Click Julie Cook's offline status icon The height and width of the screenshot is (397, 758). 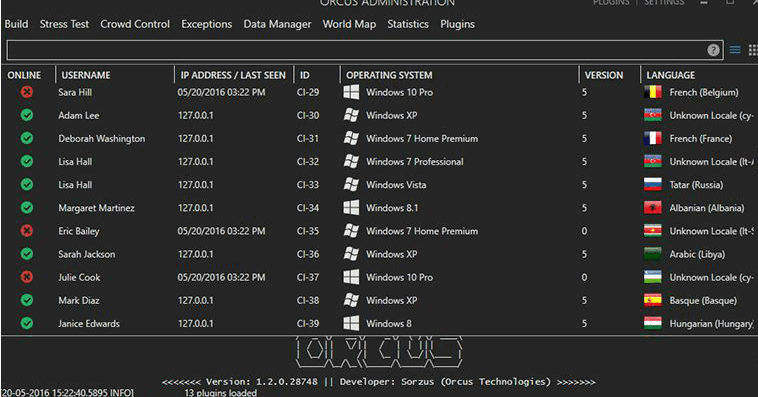click(x=27, y=277)
